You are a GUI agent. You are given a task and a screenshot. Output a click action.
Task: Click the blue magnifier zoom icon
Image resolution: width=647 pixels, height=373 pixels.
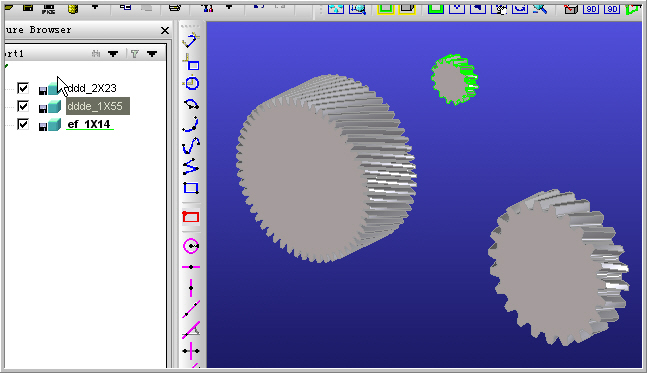pos(540,9)
